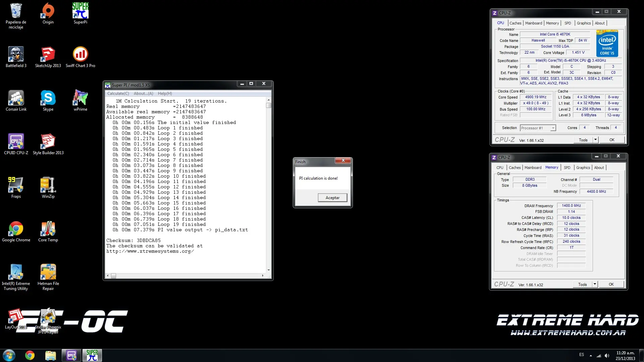Switch to Memory tab in top CPU-Z window

pos(552,23)
